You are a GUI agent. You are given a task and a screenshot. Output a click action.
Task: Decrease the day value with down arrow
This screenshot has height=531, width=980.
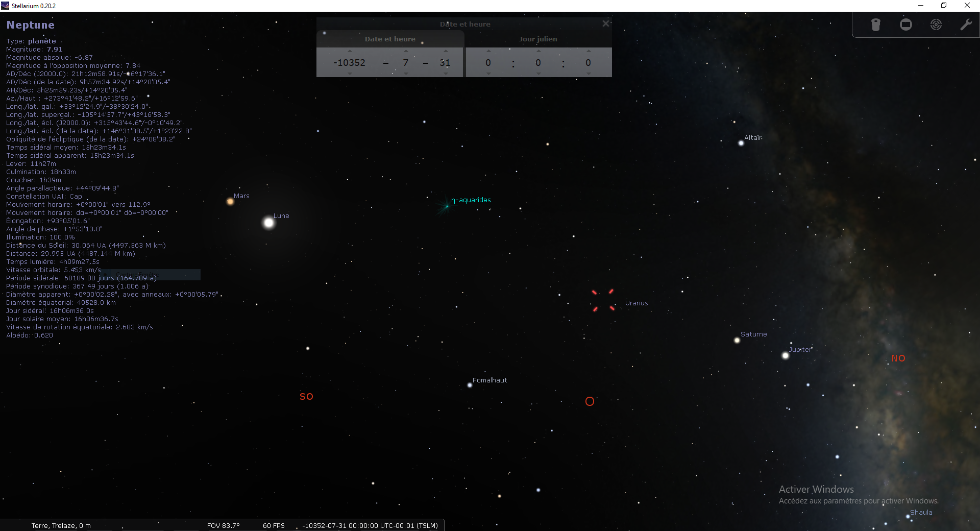tap(446, 74)
